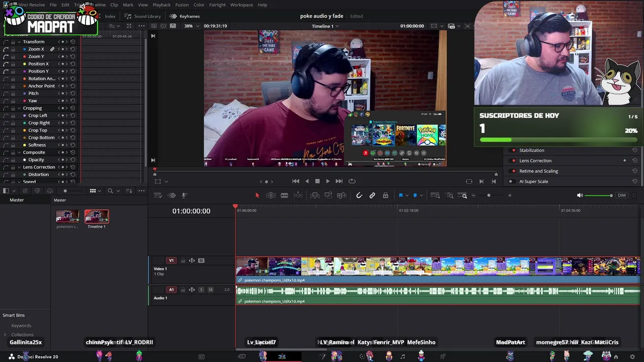The image size is (644, 362).
Task: Toggle position lock padlock in toolbar
Action: click(x=385, y=195)
